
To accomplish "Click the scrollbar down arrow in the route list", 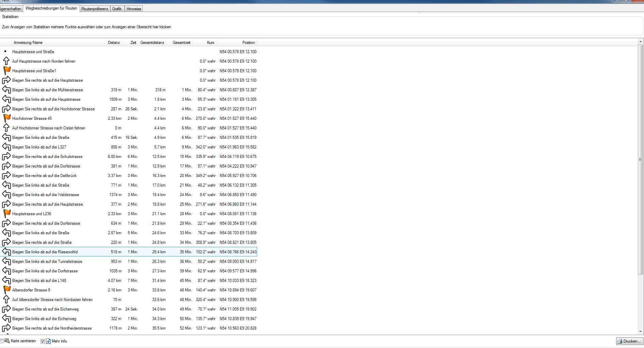I will (x=640, y=331).
